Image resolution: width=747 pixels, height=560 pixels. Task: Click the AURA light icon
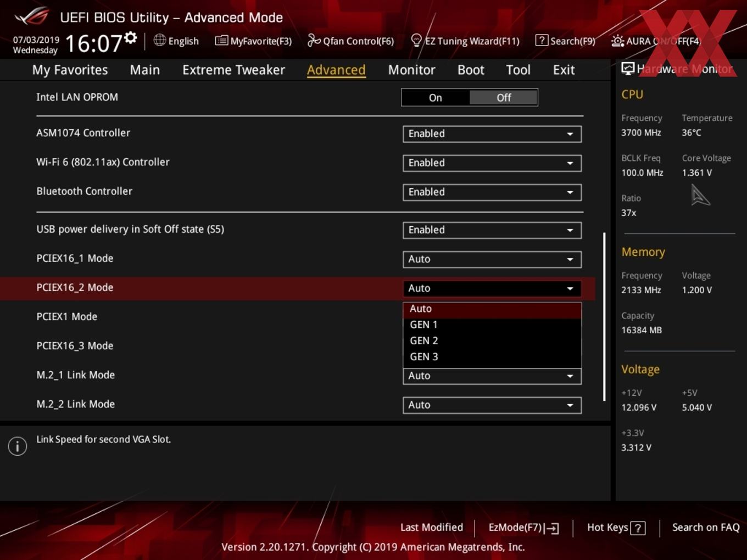[617, 41]
